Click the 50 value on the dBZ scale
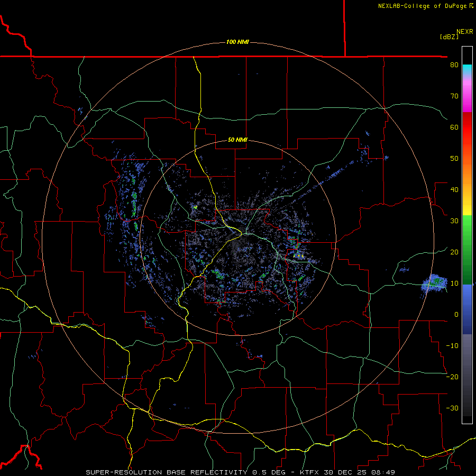 pyautogui.click(x=454, y=159)
